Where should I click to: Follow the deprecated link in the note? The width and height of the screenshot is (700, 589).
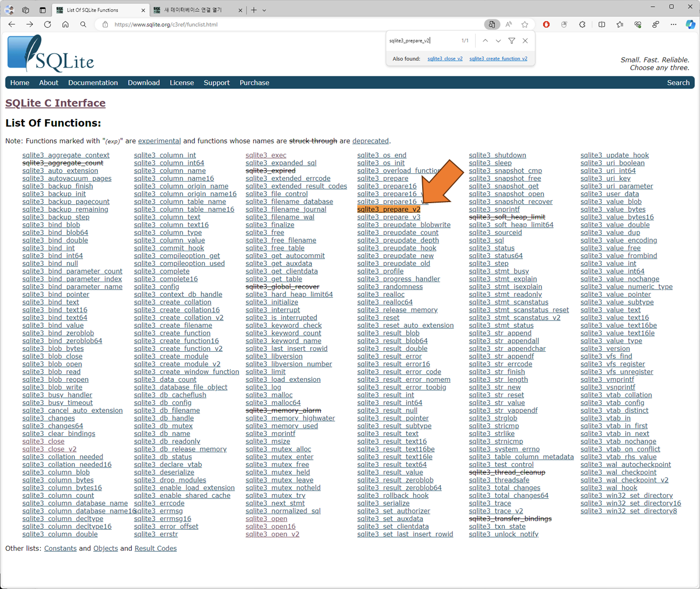point(370,141)
